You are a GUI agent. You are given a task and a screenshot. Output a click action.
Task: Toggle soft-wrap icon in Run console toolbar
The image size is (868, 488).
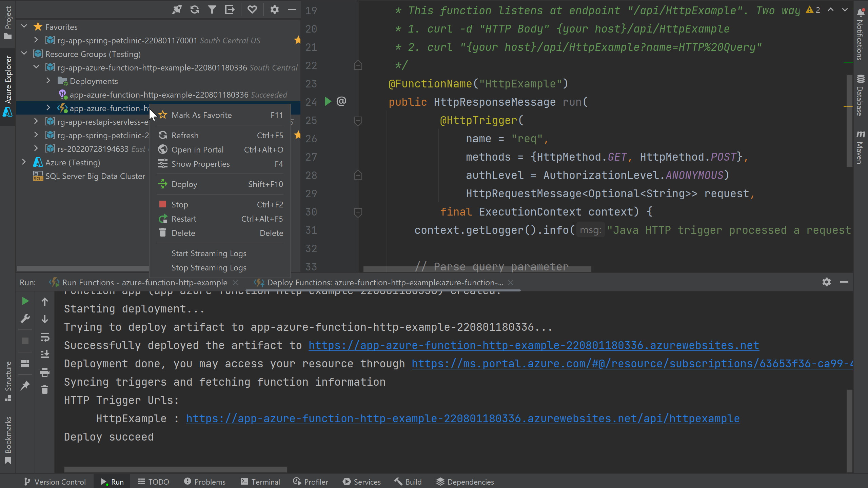(x=45, y=337)
